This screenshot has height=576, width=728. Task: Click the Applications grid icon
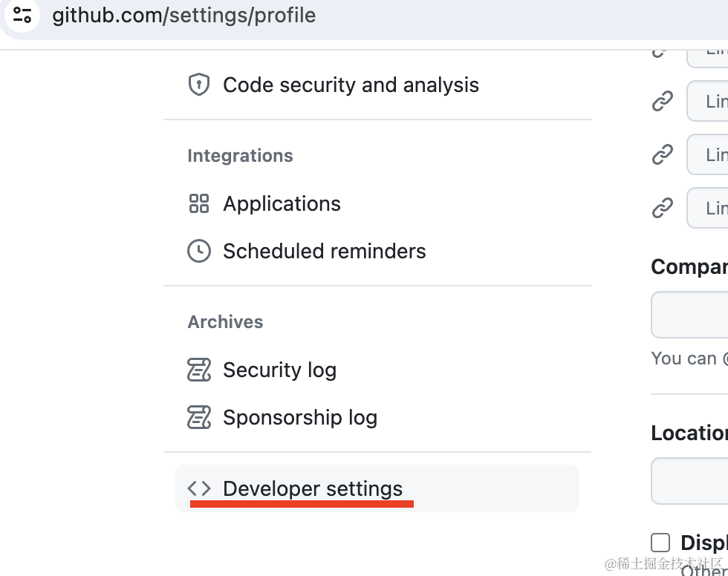(198, 204)
